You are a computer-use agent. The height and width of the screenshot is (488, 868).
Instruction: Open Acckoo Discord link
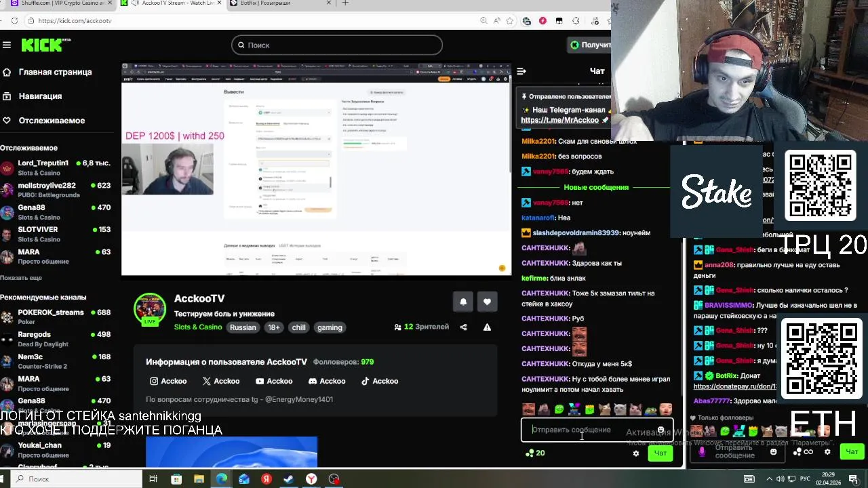pyautogui.click(x=327, y=381)
